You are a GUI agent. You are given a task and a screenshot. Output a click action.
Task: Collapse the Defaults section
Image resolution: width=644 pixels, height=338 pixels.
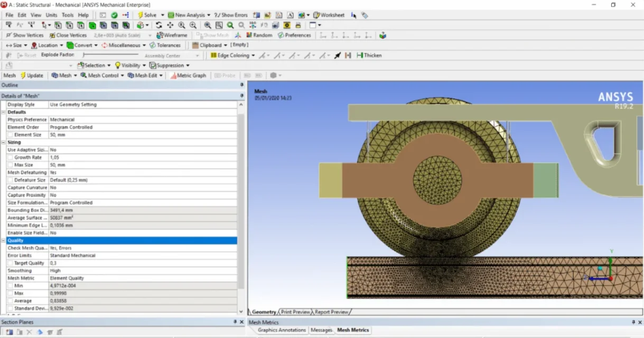(3, 112)
